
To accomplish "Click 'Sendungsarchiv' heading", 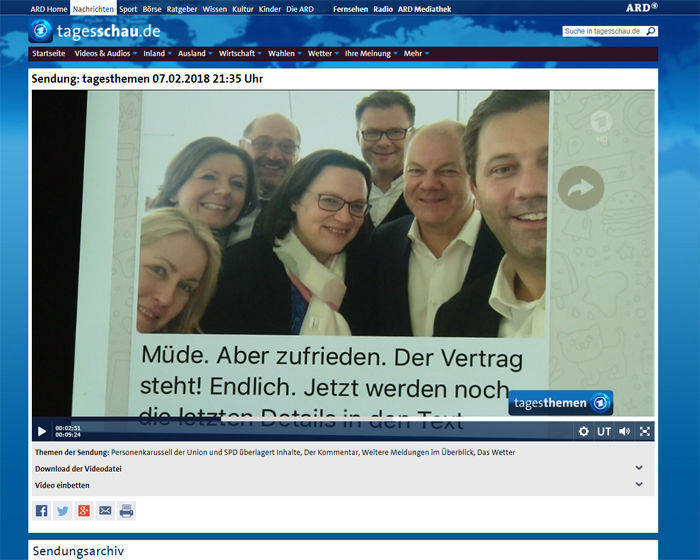I will [x=78, y=551].
